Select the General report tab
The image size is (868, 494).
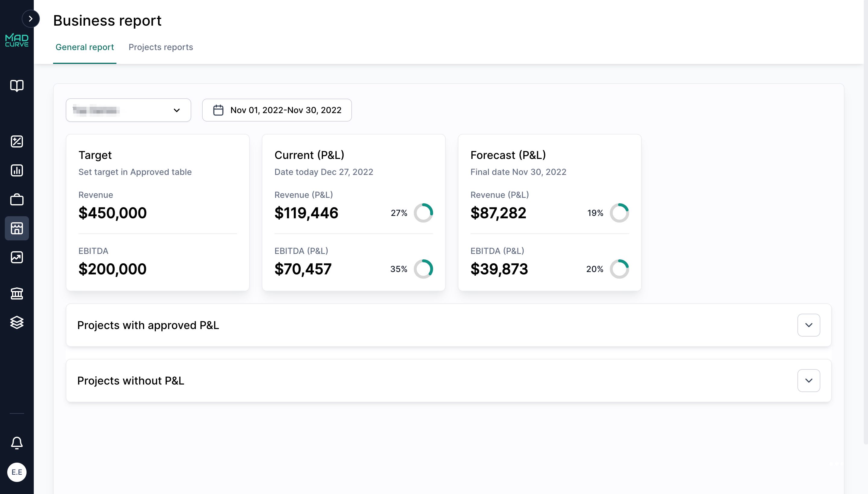tap(85, 47)
